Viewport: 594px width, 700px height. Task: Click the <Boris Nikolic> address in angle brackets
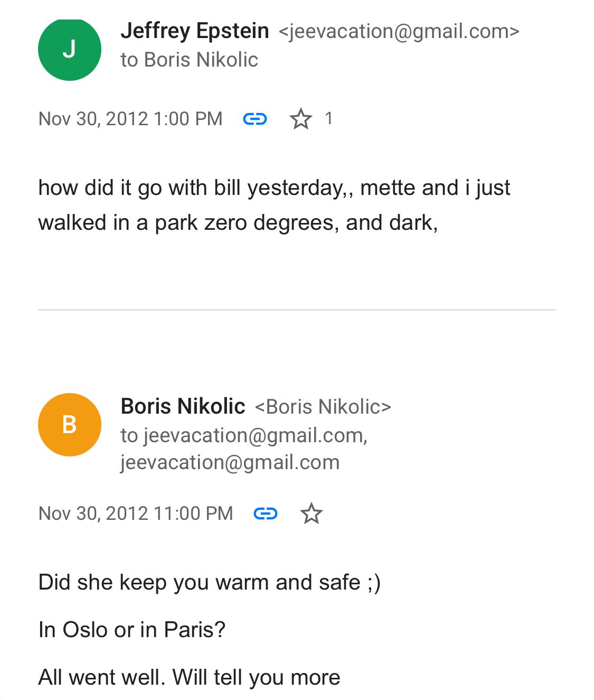[x=323, y=407]
